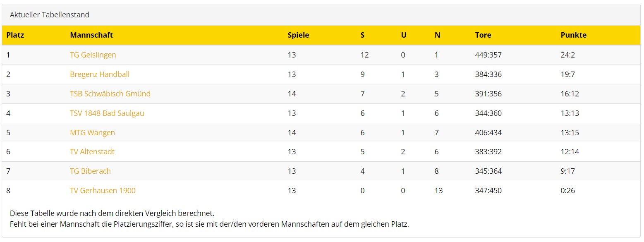Open the TV Altenstadt link
The width and height of the screenshot is (644, 242).
(92, 152)
